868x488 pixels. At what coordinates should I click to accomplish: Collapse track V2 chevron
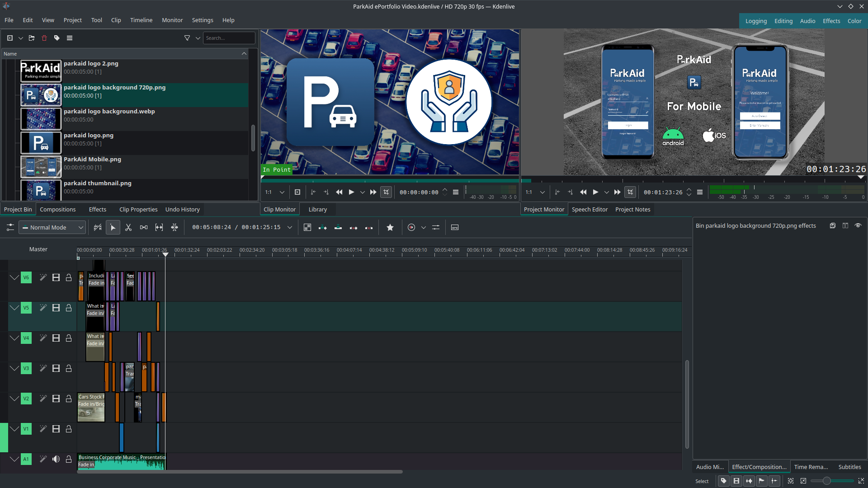(14, 399)
